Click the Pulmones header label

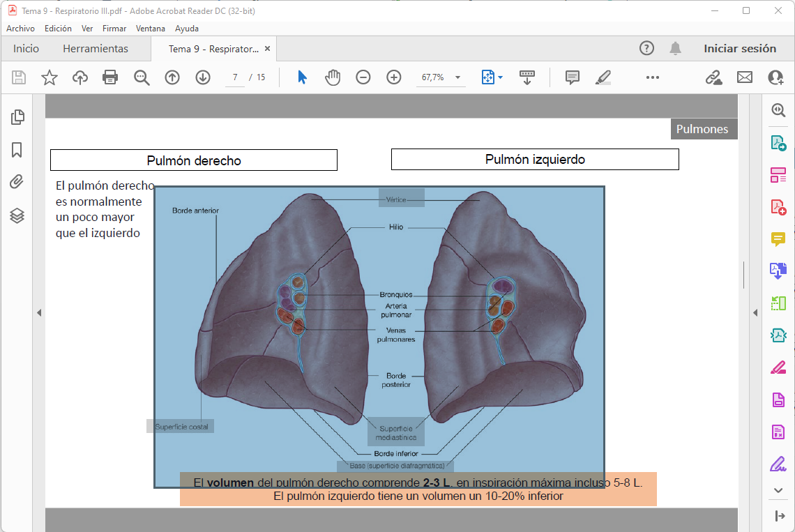tap(704, 129)
